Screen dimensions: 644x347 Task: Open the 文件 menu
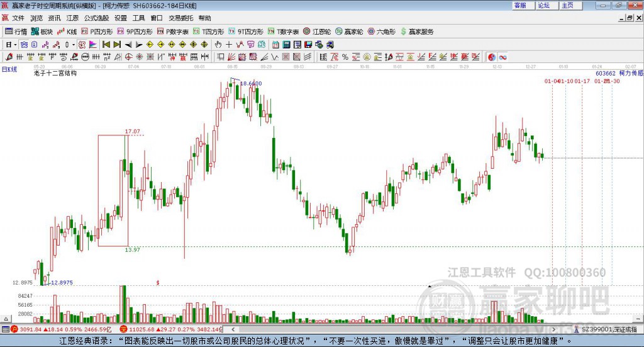(18, 18)
